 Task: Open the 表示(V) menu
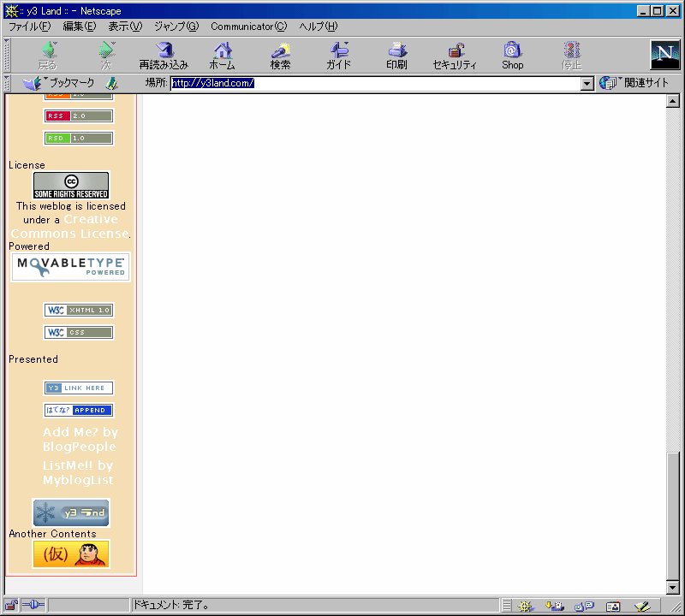(125, 27)
